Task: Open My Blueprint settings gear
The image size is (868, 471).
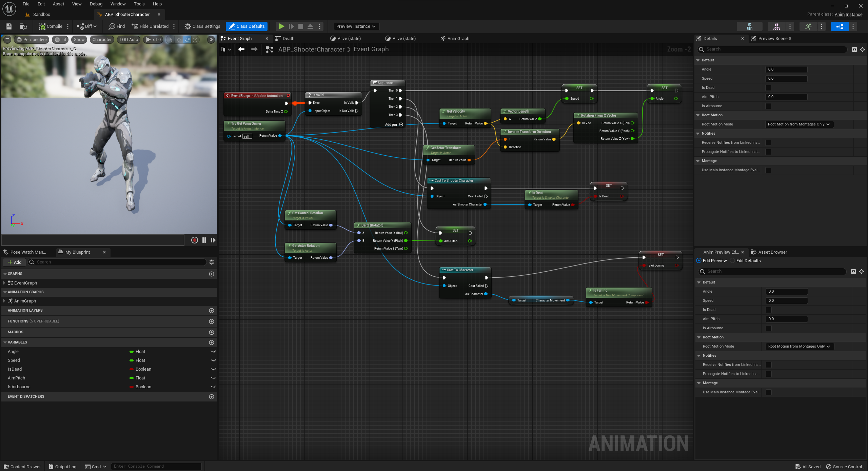Action: 212,262
